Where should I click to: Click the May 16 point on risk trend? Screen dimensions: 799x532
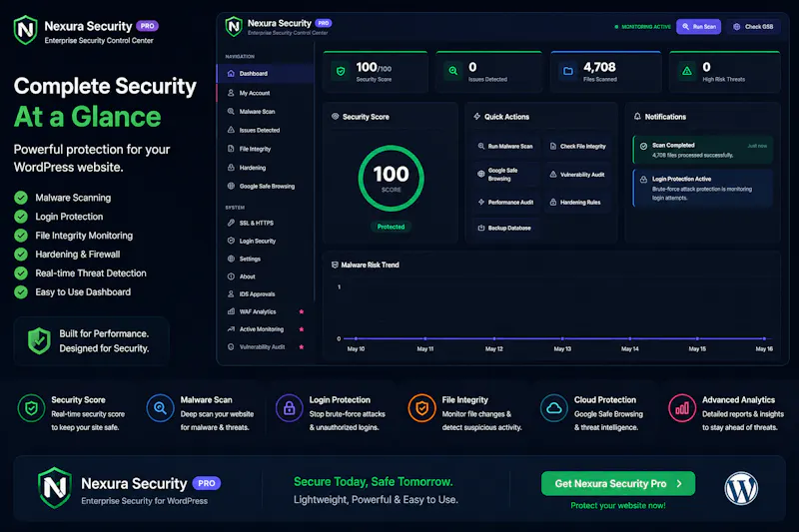click(x=764, y=338)
